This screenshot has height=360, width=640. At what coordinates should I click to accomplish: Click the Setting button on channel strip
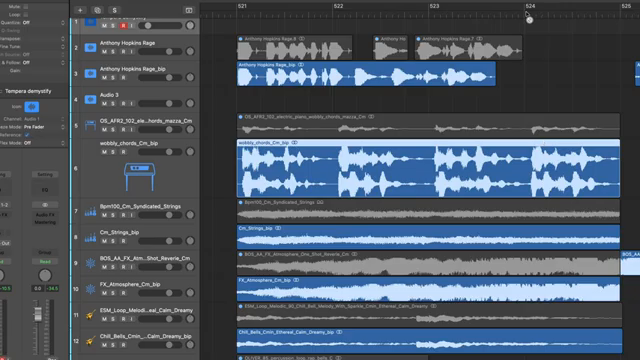[45, 174]
